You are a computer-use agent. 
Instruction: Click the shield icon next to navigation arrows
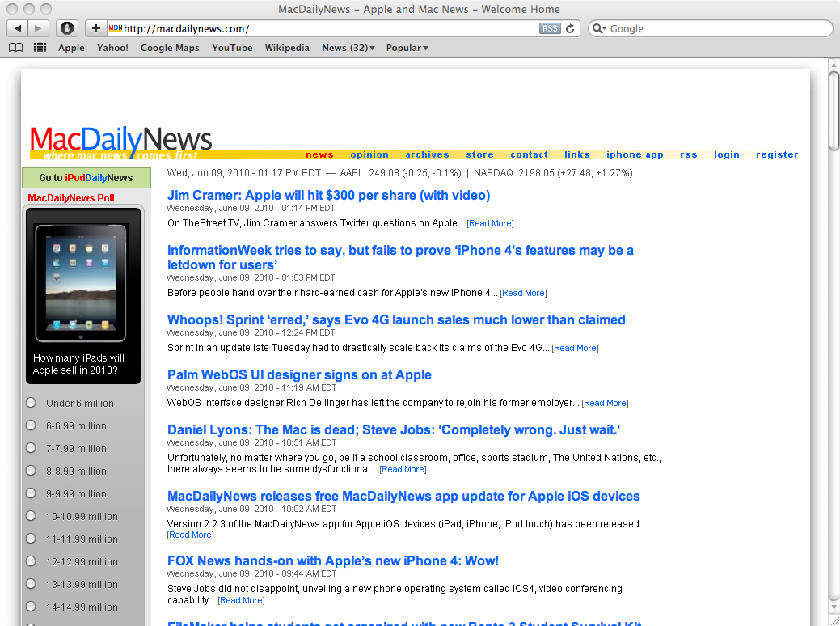point(67,28)
